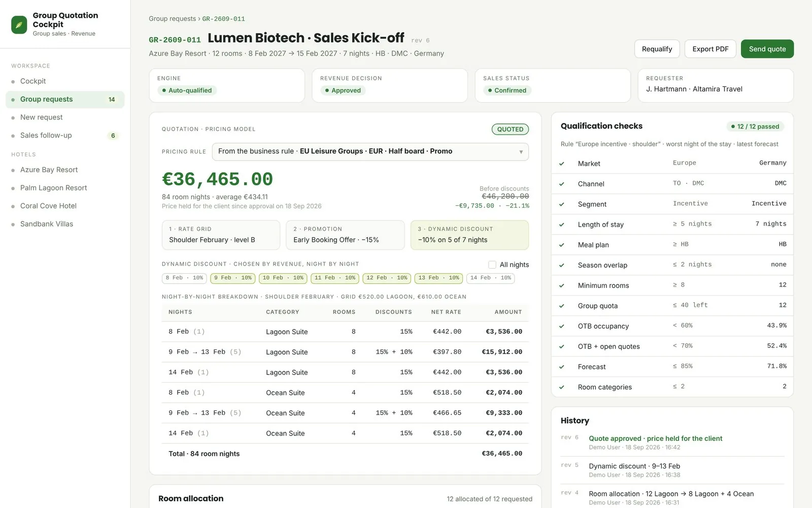This screenshot has width=812, height=508.
Task: Select the €9,333.00 amount cell
Action: pos(504,413)
